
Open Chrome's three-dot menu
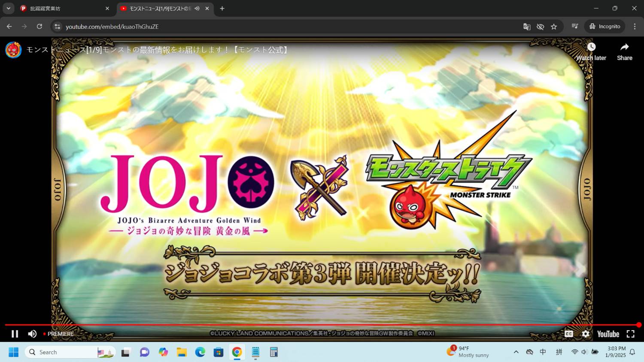point(635,27)
